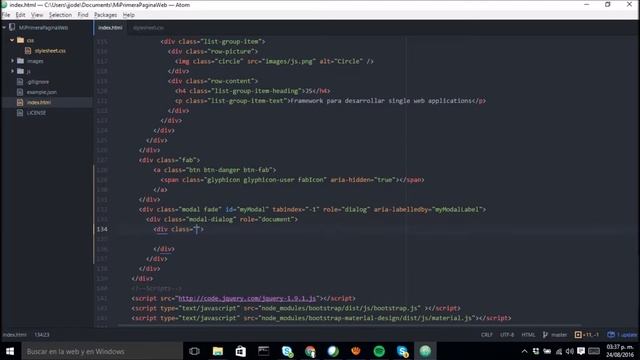Screen dimensions: 640x360
Task: Collapse the css folder arrow
Action: click(x=12, y=40)
